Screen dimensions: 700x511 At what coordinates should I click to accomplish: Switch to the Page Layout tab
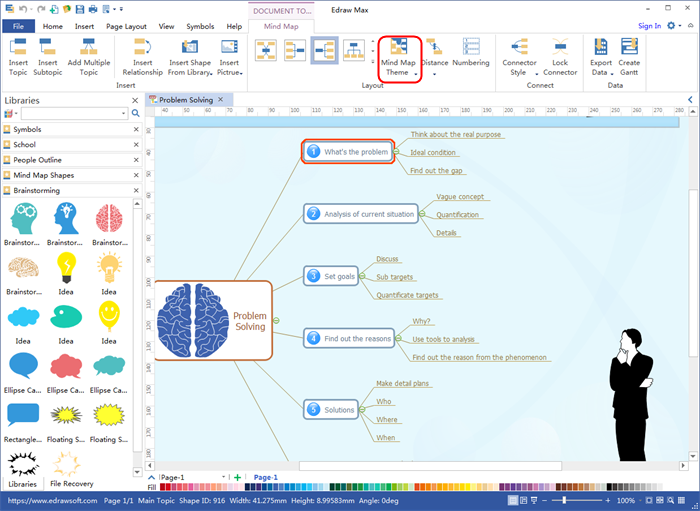126,26
